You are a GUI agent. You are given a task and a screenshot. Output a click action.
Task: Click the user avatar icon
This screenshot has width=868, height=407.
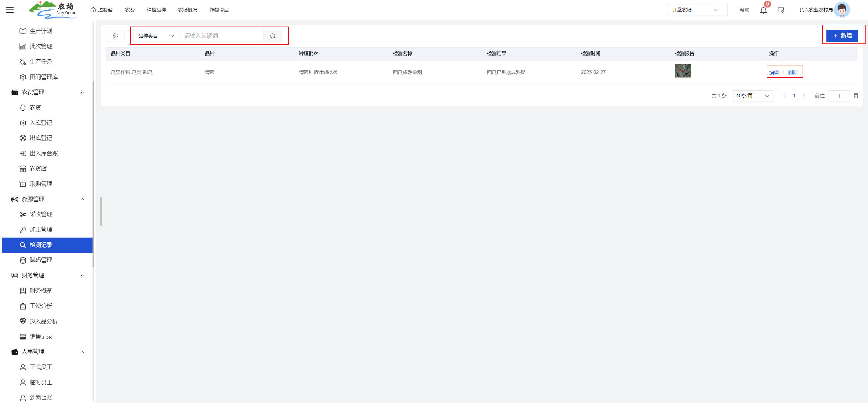coord(841,10)
